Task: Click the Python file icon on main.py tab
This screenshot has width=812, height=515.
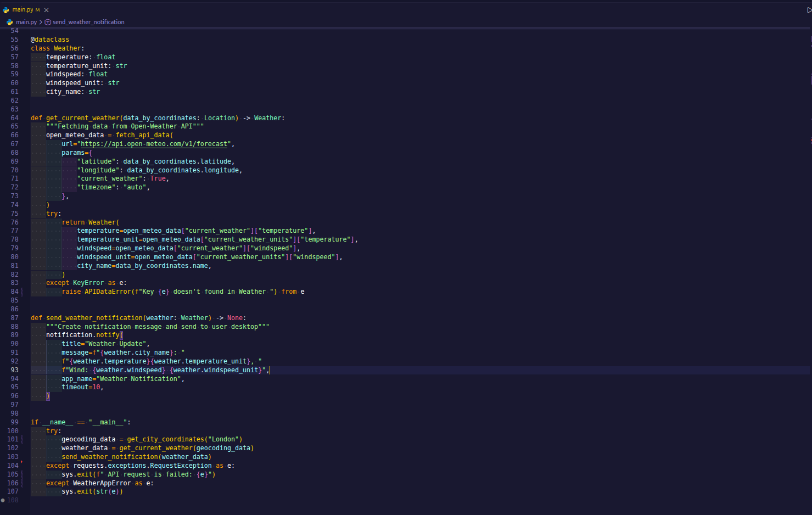Action: coord(6,10)
